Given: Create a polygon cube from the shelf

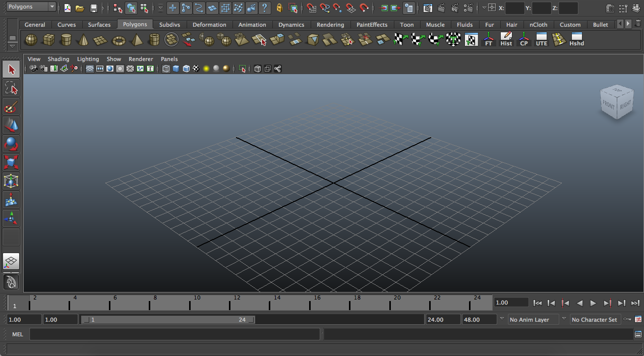Looking at the screenshot, I should click(x=48, y=39).
